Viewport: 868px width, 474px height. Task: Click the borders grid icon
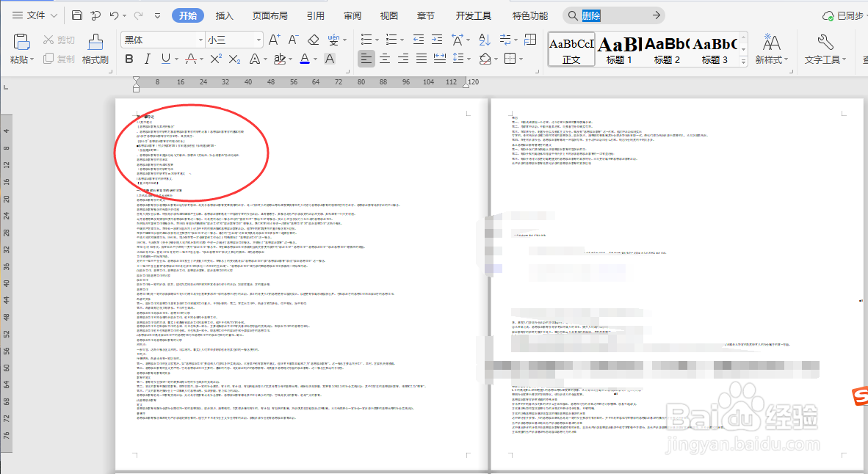[x=510, y=59]
